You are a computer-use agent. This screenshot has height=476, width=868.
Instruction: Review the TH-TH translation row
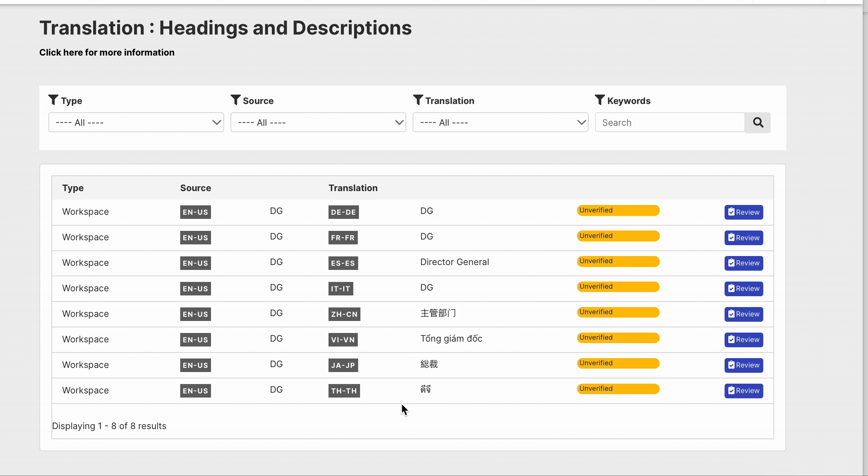[x=744, y=391]
